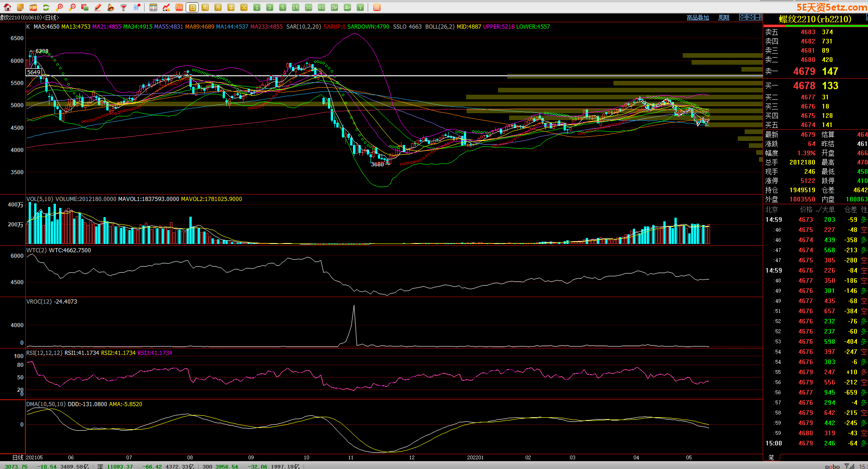Click the DMA(10,50,10) indicator label
This screenshot has height=469, width=868.
pos(46,404)
